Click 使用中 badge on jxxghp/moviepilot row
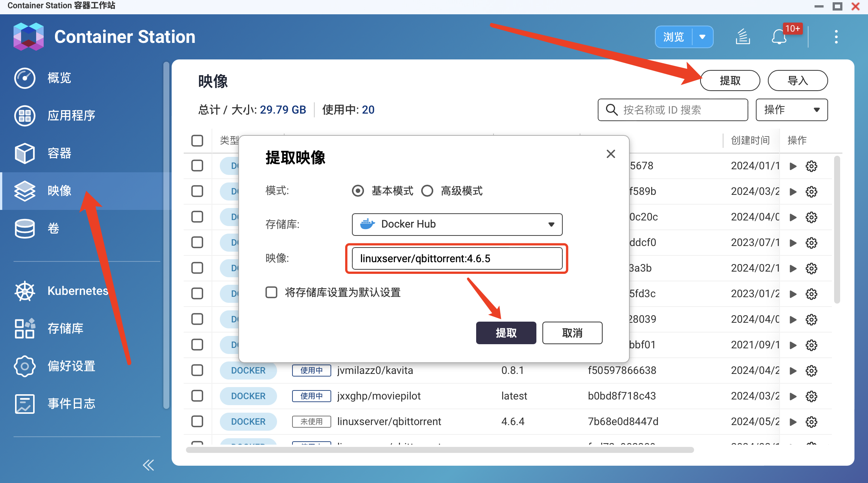 pos(311,396)
